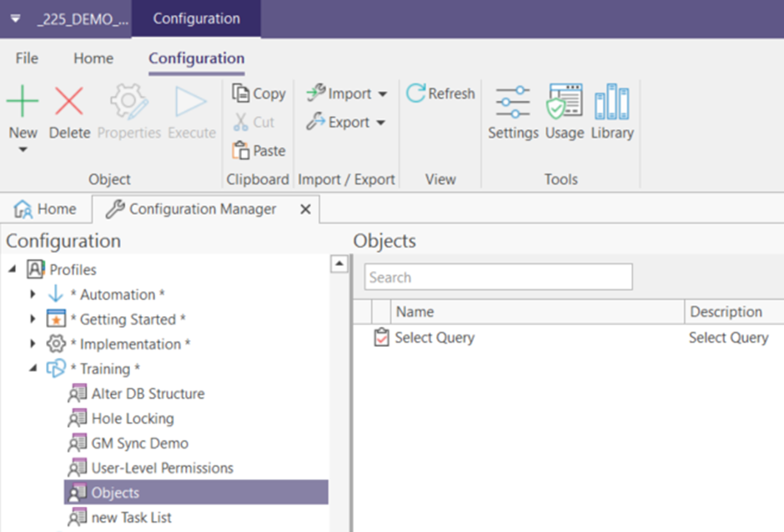Image resolution: width=784 pixels, height=532 pixels.
Task: Click the Paste clipboard command
Action: pos(258,150)
